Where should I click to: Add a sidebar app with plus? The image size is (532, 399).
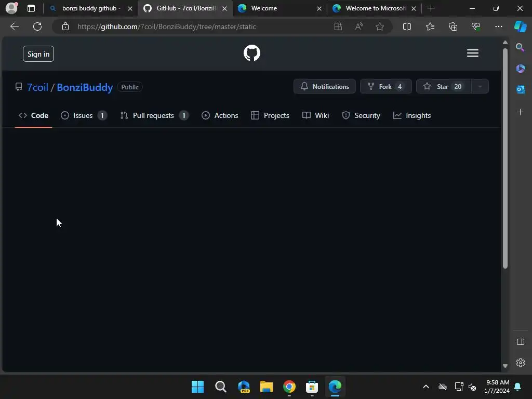[x=520, y=112]
